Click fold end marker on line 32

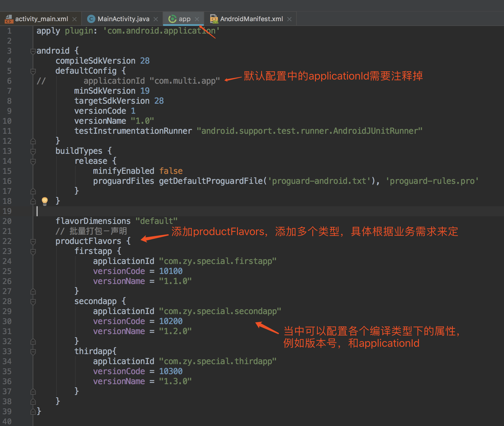33,341
